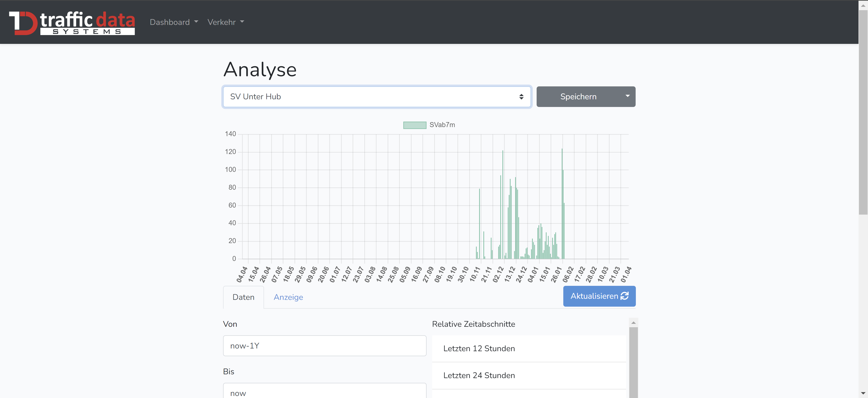Open the Verkehr dropdown menu
The height and width of the screenshot is (398, 868).
tap(225, 22)
